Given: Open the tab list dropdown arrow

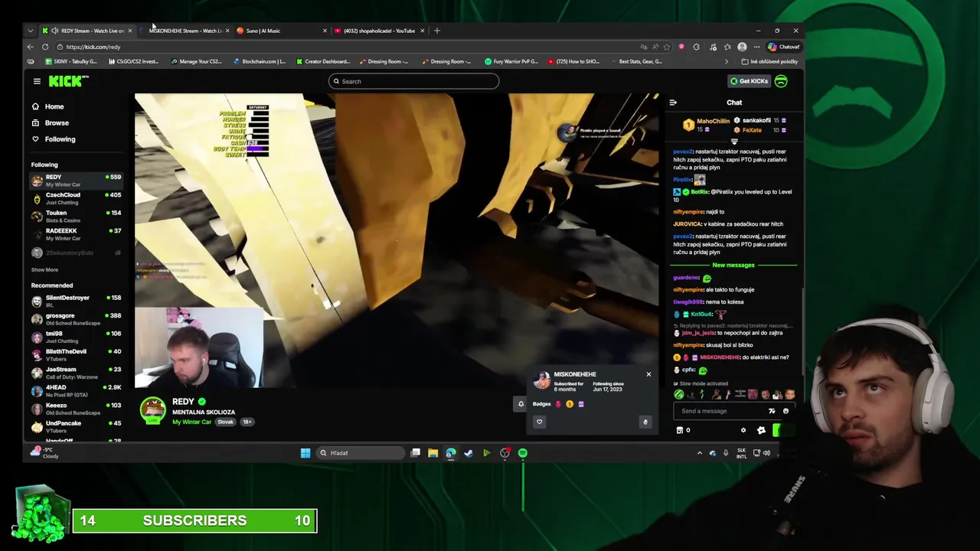Looking at the screenshot, I should (31, 31).
